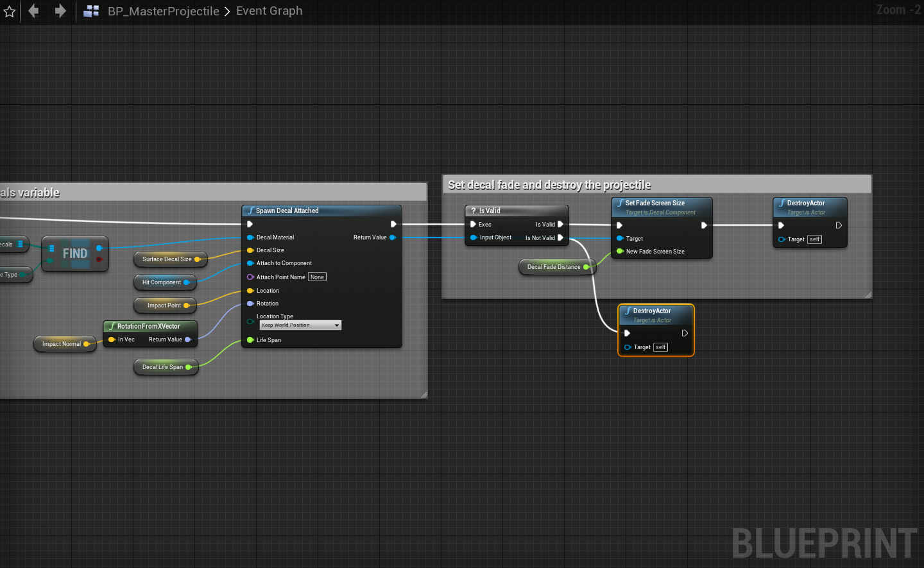The width and height of the screenshot is (924, 568).
Task: Open BP_MasterProjectile breadcrumb link
Action: pyautogui.click(x=163, y=12)
